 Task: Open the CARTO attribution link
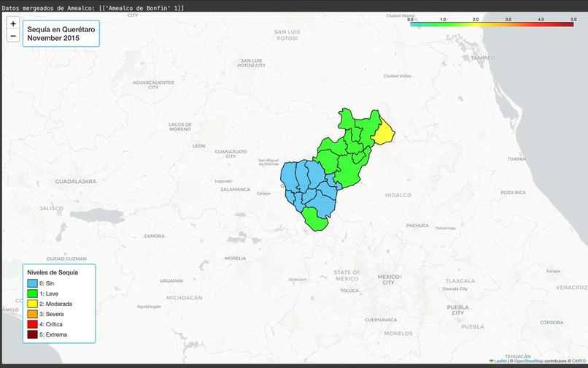(x=579, y=361)
